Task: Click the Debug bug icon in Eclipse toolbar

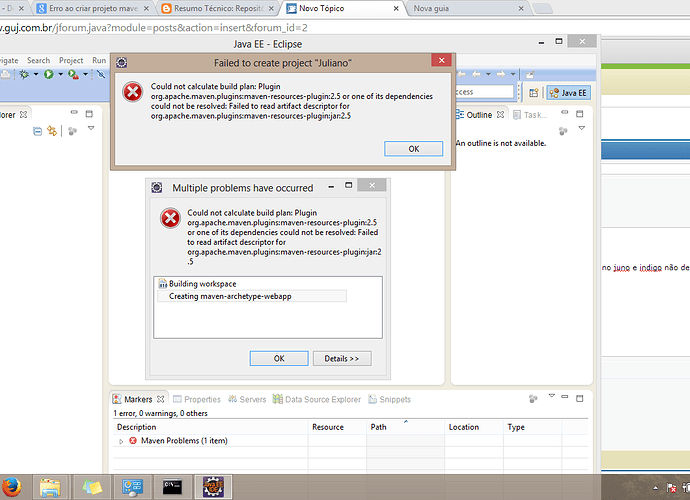Action: click(x=24, y=74)
